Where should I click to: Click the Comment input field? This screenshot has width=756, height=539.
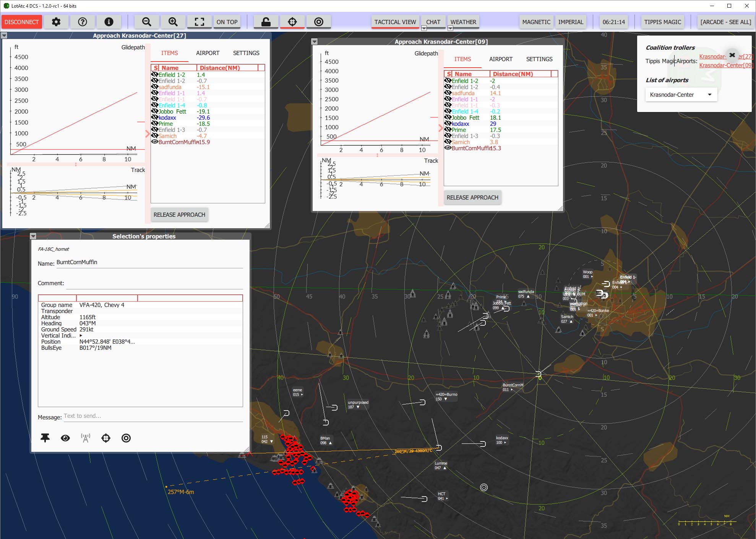tap(154, 283)
